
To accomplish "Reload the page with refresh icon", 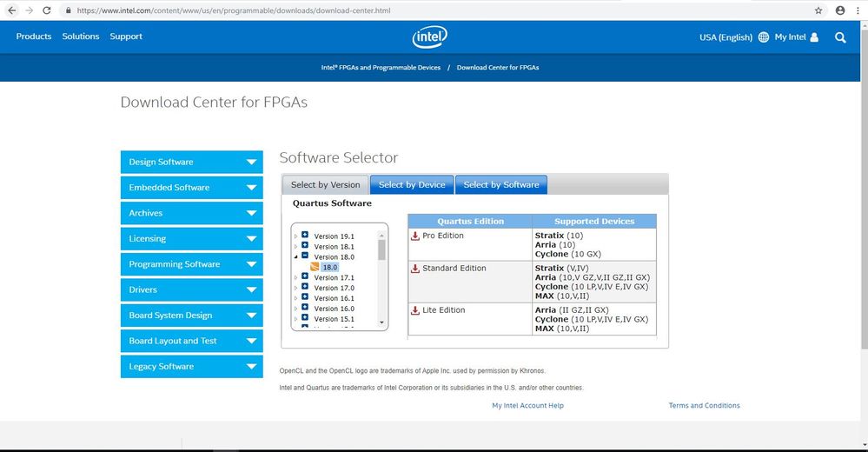I will coord(47,10).
